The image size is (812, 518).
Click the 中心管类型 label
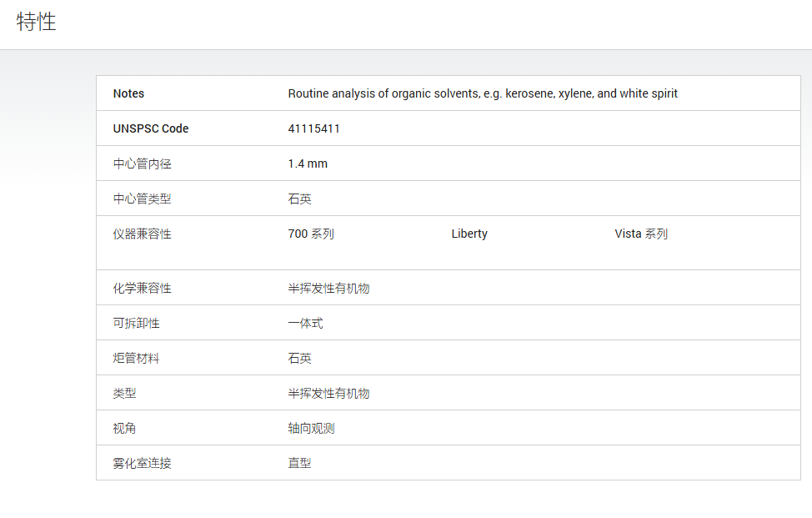click(142, 199)
